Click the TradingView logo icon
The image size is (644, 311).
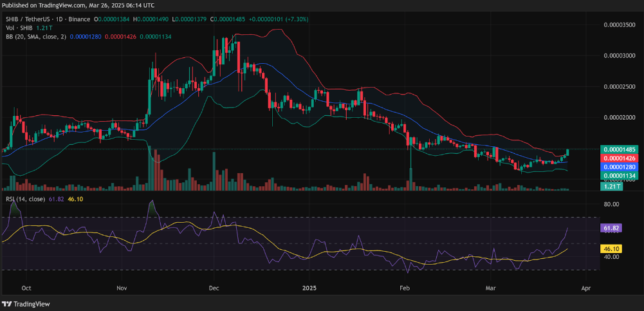7,304
